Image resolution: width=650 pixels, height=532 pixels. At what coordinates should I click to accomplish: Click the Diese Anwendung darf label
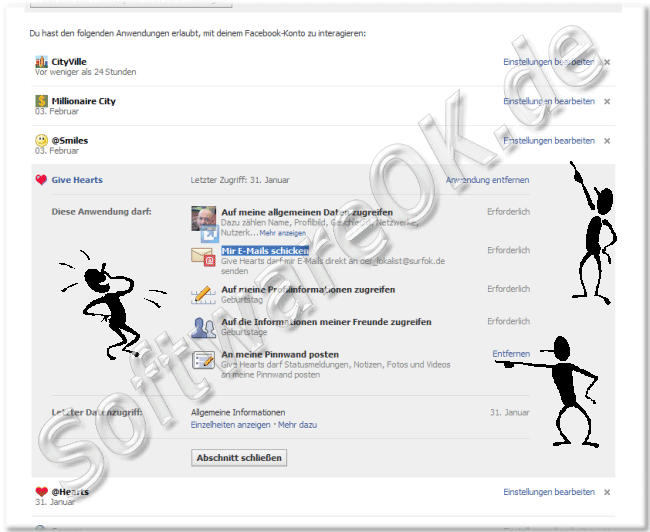[x=102, y=211]
